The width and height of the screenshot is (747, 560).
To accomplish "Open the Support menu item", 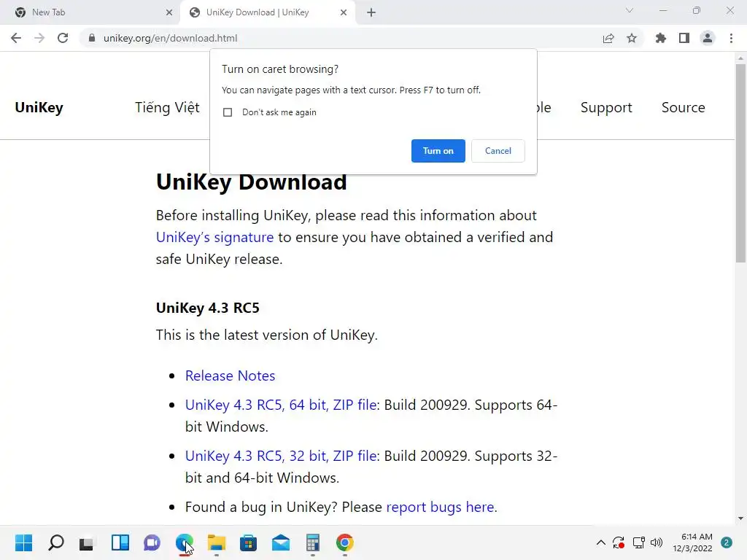I will [606, 108].
